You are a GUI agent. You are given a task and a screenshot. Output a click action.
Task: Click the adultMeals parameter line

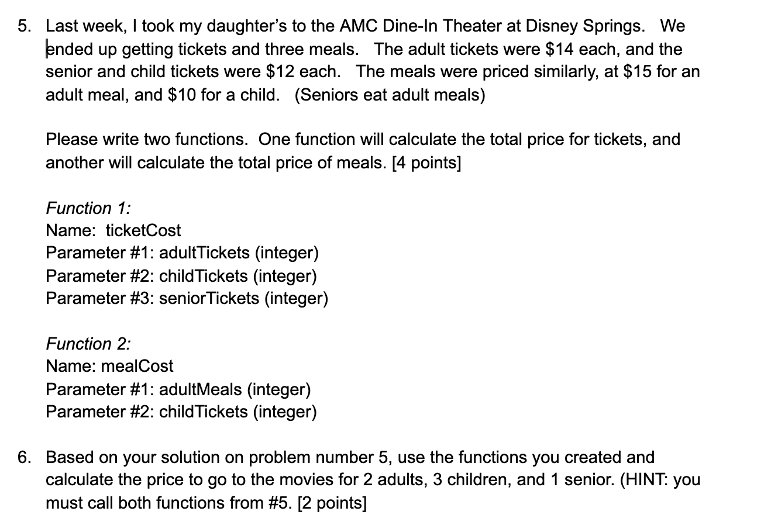coord(178,389)
